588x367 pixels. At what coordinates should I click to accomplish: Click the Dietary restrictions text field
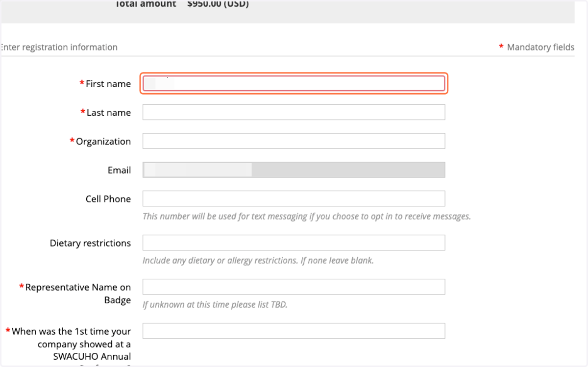294,243
